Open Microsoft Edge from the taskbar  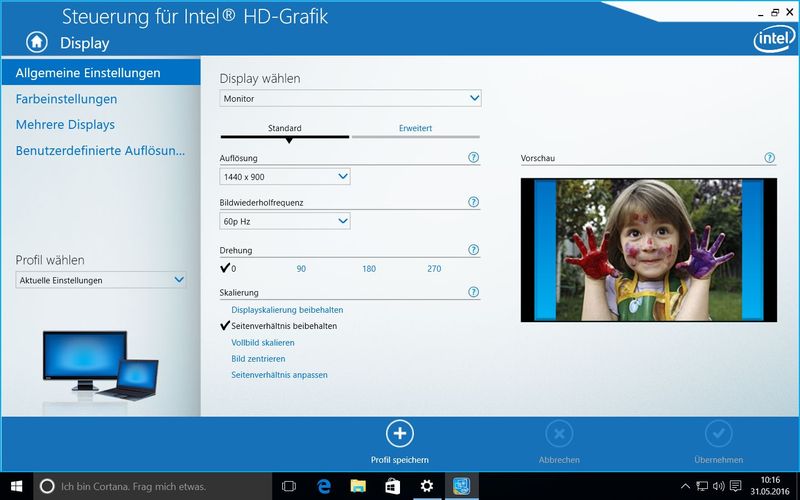pyautogui.click(x=324, y=486)
